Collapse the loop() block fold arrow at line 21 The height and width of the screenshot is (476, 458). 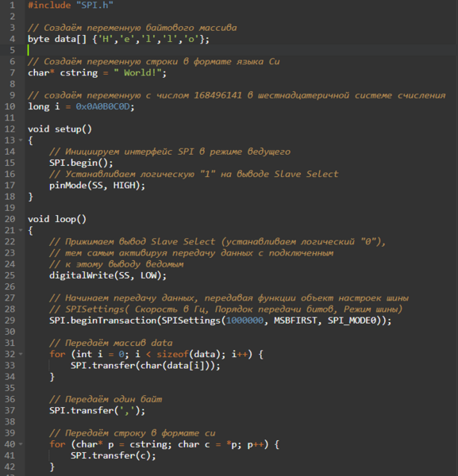pyautogui.click(x=21, y=230)
